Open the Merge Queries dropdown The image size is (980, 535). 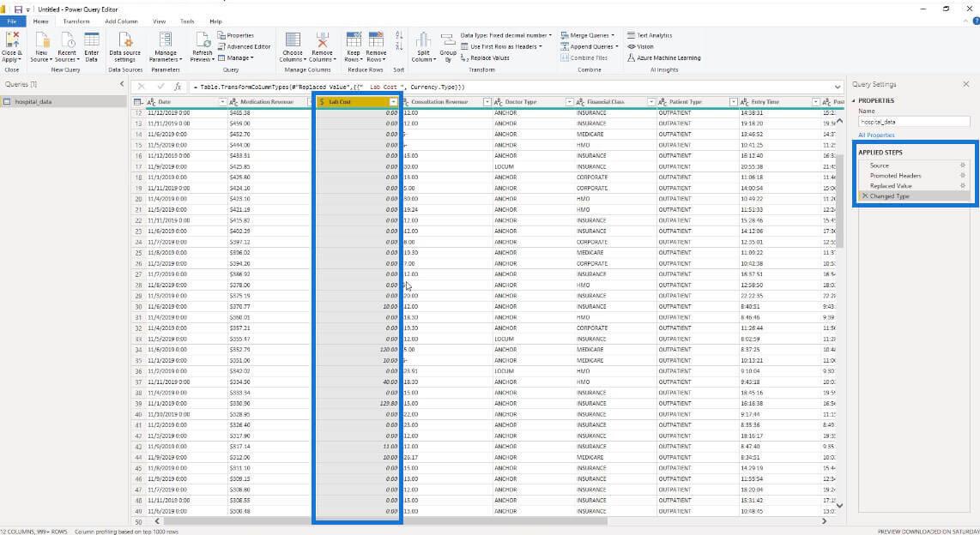click(587, 36)
